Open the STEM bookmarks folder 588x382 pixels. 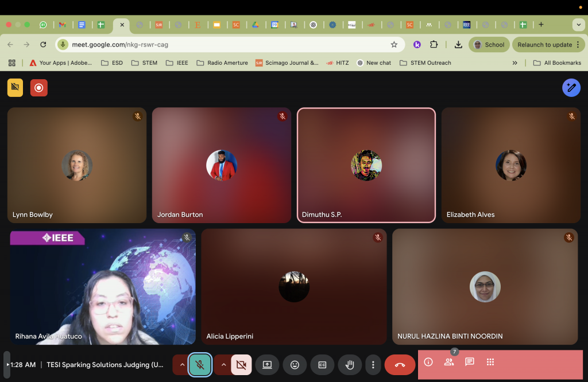click(144, 63)
